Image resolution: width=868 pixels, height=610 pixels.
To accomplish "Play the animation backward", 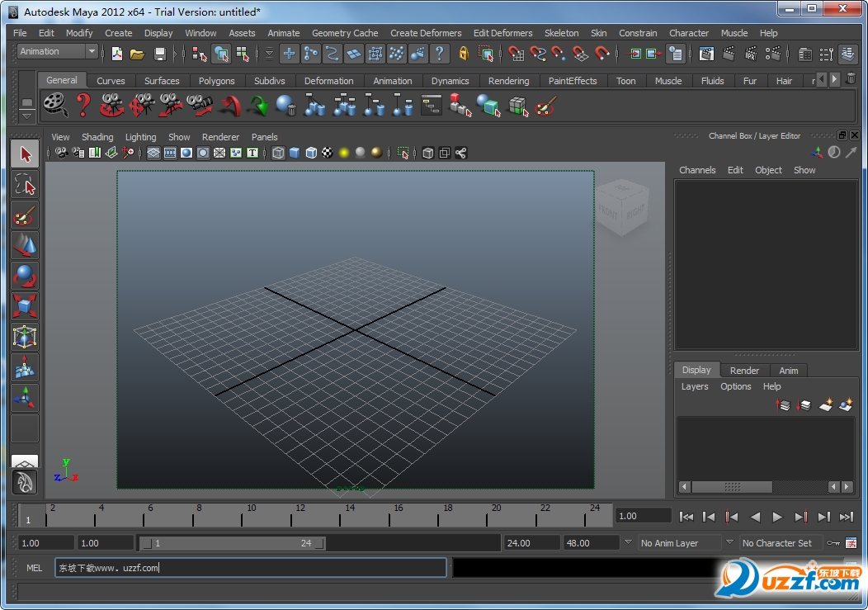I will tap(754, 517).
